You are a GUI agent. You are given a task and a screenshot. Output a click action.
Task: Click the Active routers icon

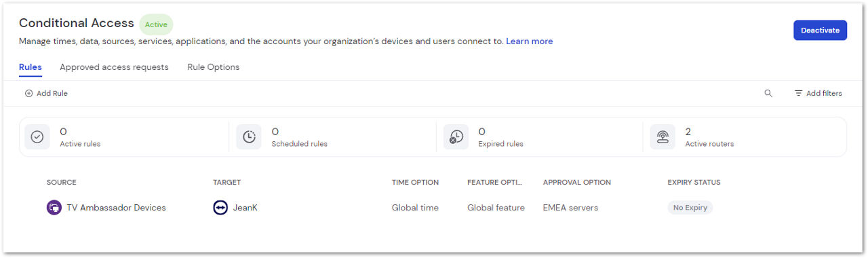tap(663, 137)
